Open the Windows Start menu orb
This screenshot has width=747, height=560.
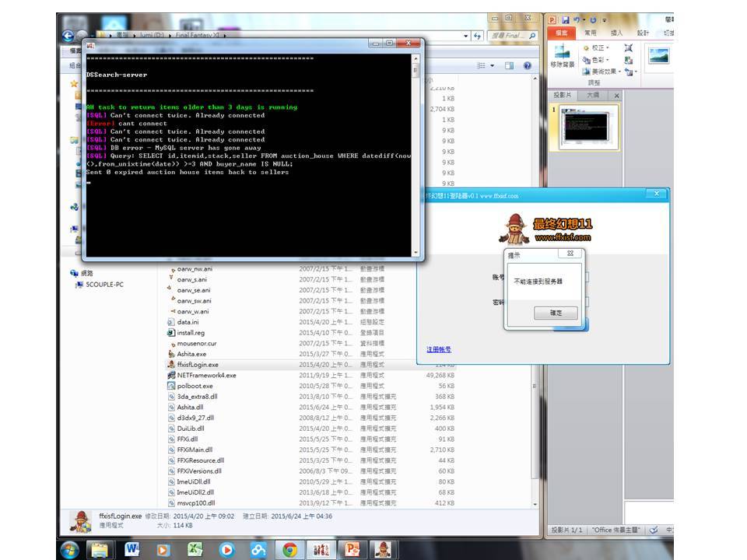[70, 550]
